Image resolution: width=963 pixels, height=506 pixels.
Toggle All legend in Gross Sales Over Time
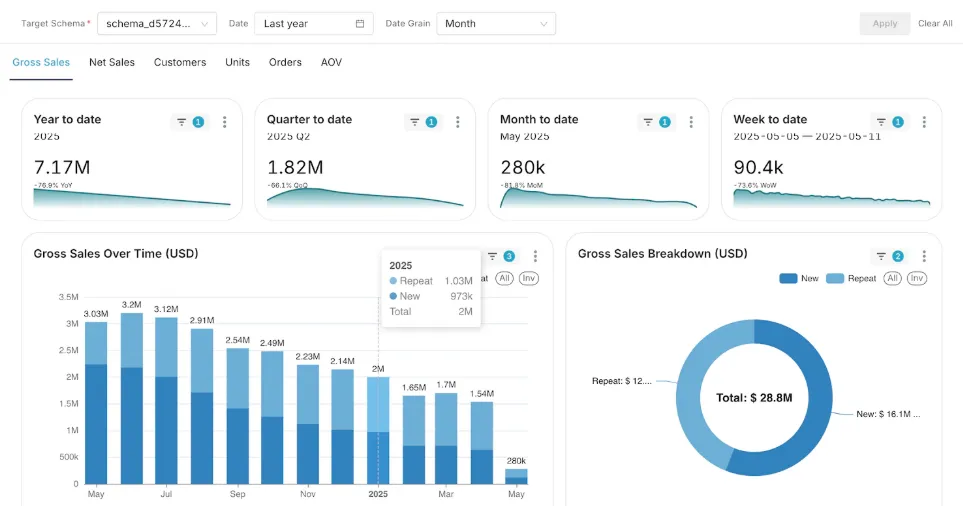pos(504,278)
